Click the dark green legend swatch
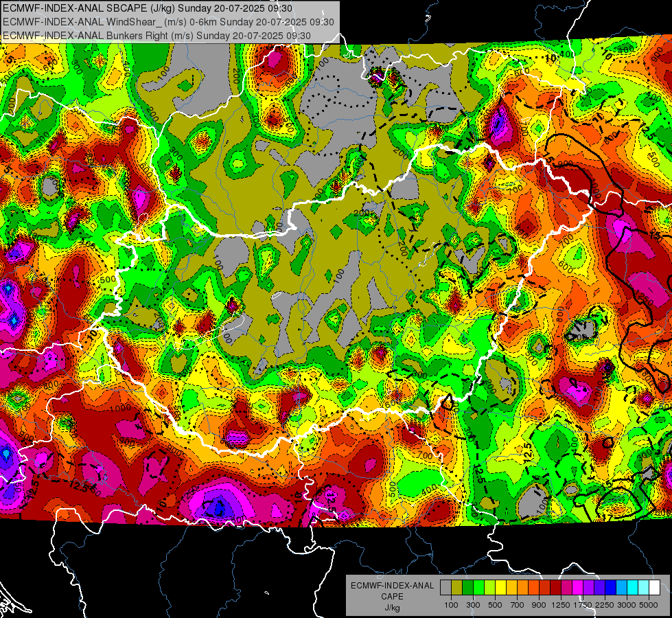672x618 pixels. pyautogui.click(x=467, y=588)
